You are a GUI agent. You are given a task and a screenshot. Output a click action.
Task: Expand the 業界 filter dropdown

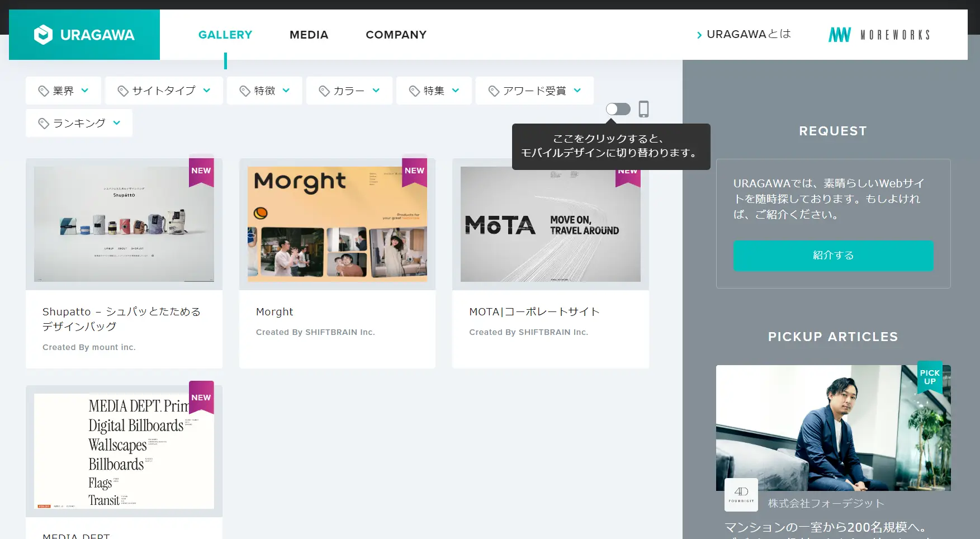coord(63,91)
